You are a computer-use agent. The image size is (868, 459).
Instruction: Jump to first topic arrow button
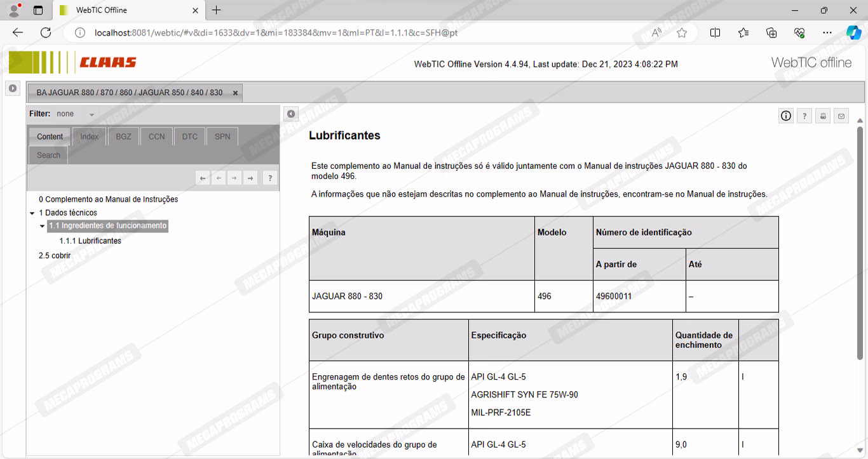(203, 178)
